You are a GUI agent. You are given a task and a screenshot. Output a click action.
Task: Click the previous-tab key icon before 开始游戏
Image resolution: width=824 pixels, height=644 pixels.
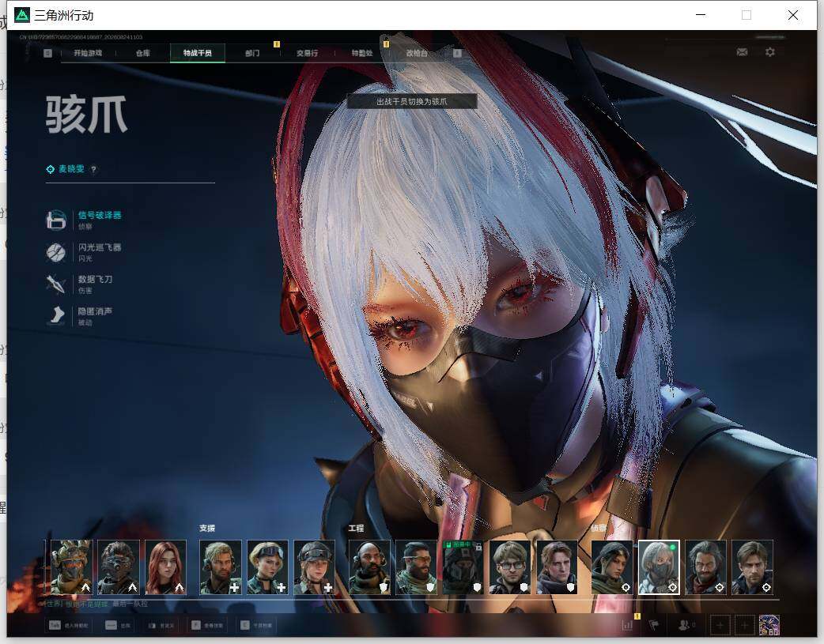pos(47,53)
